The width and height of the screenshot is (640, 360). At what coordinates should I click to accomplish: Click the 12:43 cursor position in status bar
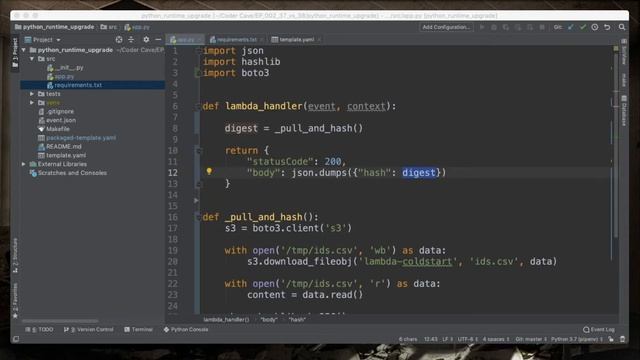pyautogui.click(x=431, y=339)
